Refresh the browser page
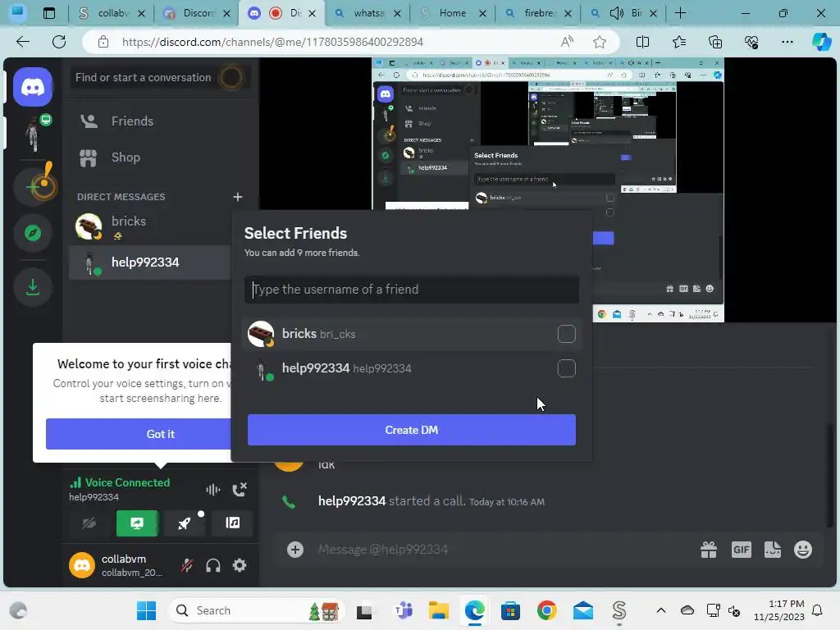The height and width of the screenshot is (630, 840). click(59, 42)
